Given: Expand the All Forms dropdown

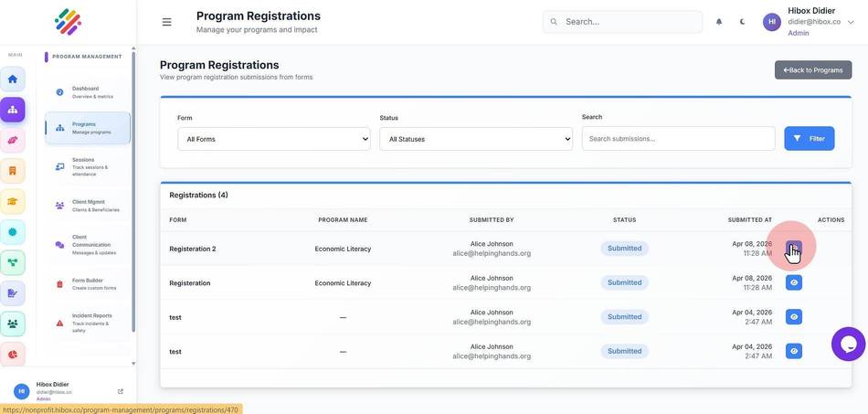Looking at the screenshot, I should pos(273,139).
